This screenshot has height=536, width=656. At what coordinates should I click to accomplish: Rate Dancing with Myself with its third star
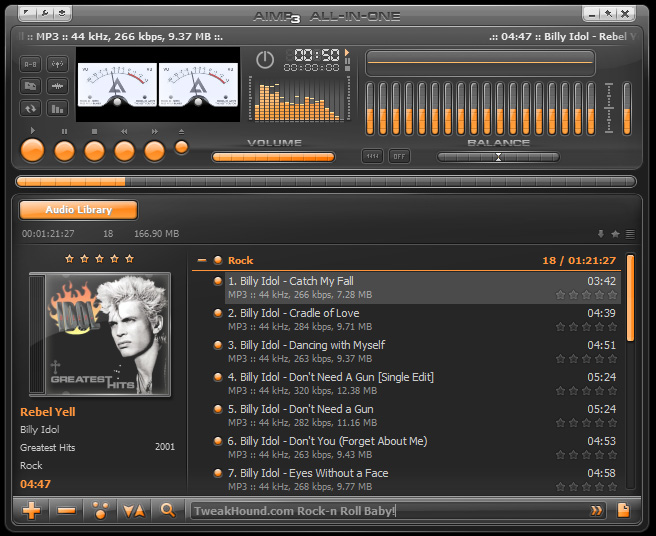pos(587,359)
